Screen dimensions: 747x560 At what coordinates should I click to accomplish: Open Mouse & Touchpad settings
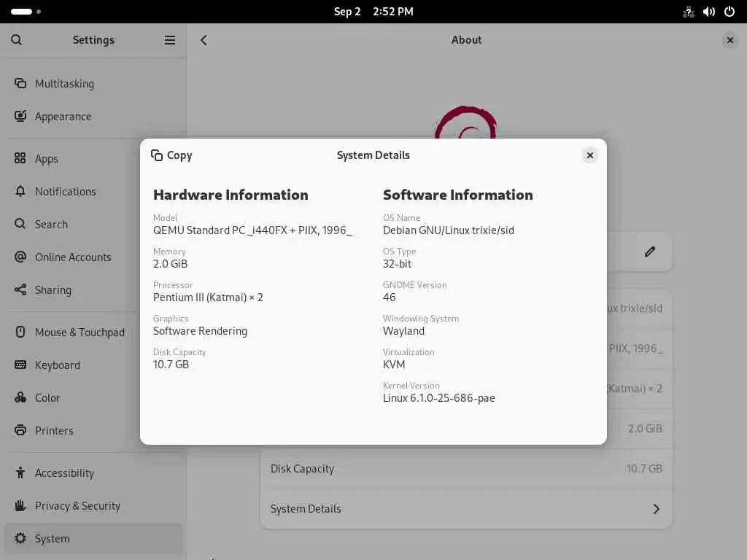(x=93, y=332)
